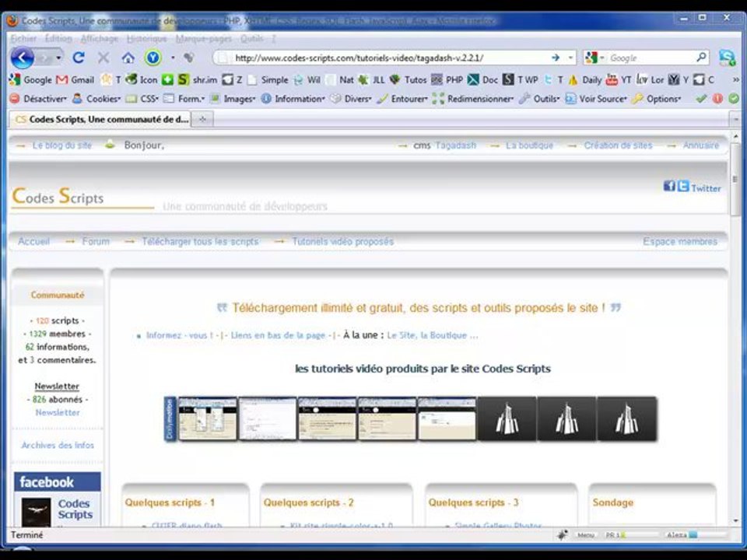Open the Marque-pages menu
This screenshot has height=560, width=747.
(x=203, y=39)
